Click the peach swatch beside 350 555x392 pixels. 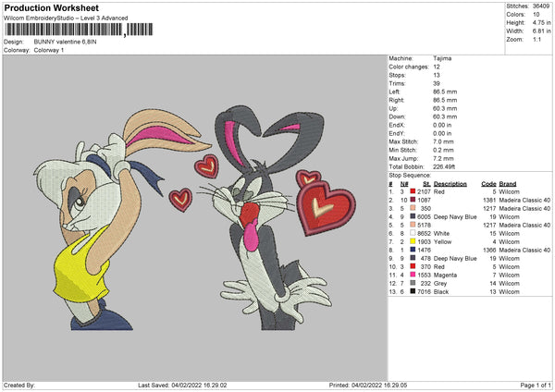pyautogui.click(x=413, y=208)
